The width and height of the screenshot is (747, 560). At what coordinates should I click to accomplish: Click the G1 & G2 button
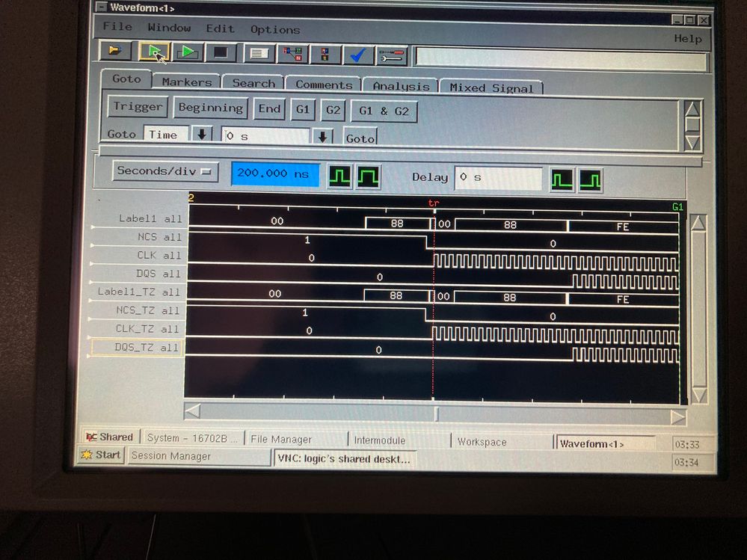384,111
